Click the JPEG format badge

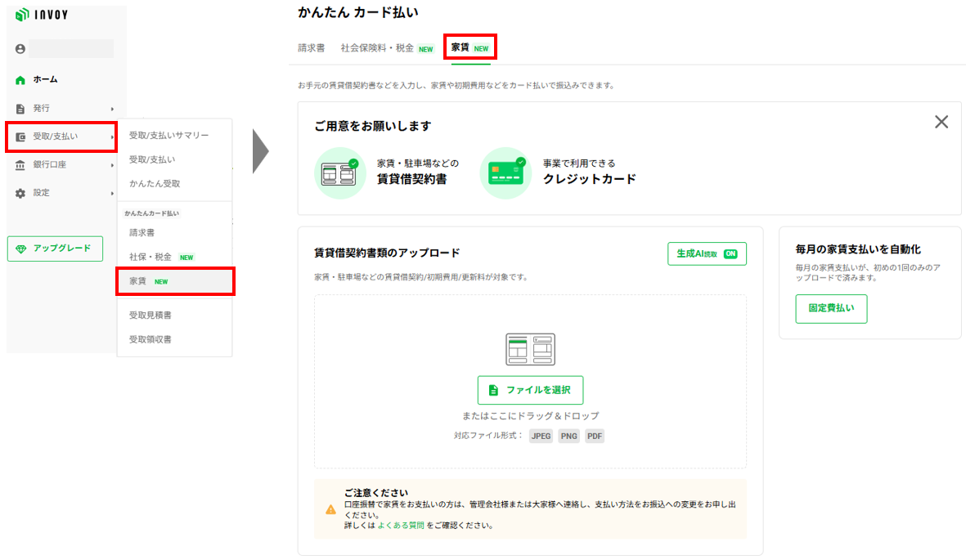[541, 437]
